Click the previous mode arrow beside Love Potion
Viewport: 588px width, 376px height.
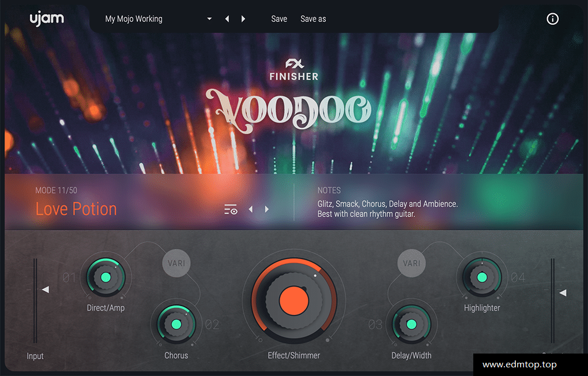click(x=250, y=209)
